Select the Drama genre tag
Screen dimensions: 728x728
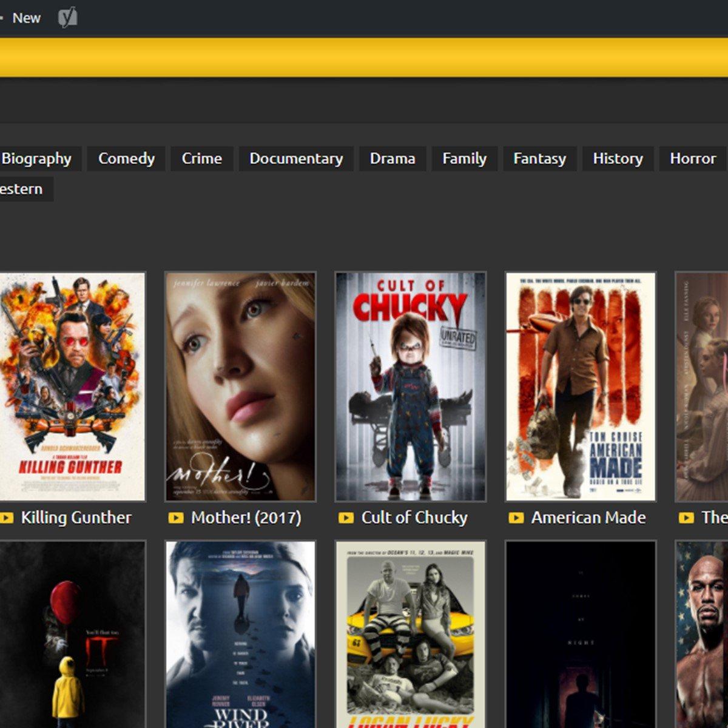393,159
